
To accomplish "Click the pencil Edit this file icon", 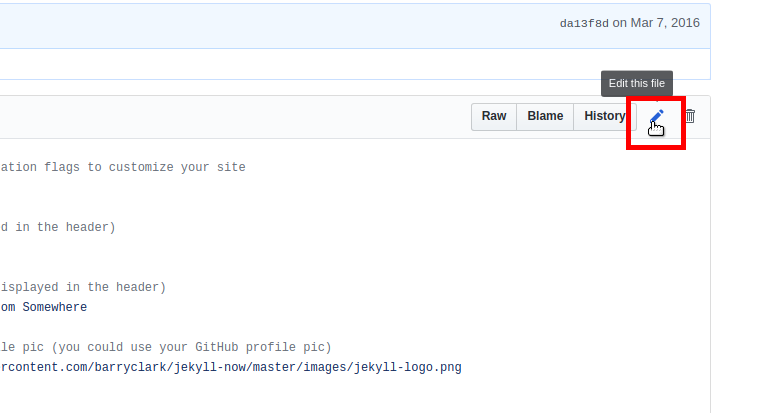I will click(x=656, y=117).
